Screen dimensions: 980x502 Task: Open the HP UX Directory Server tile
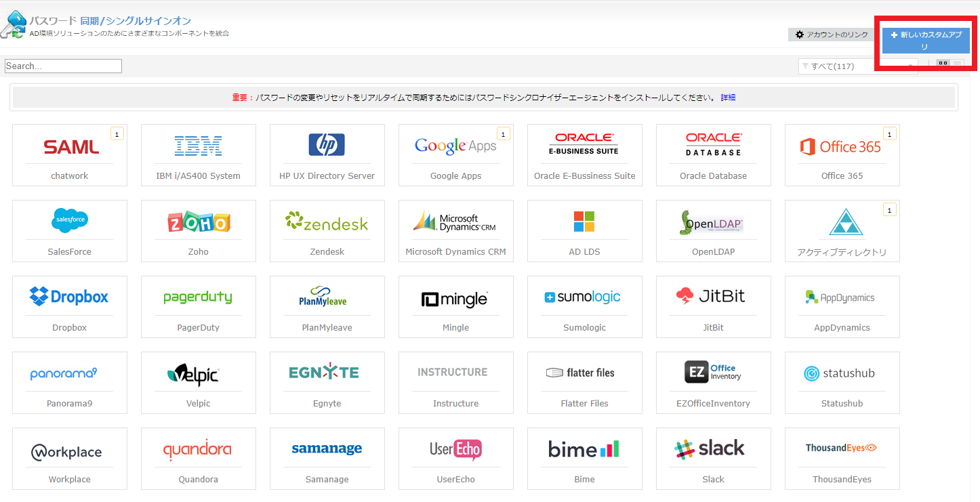pyautogui.click(x=327, y=155)
